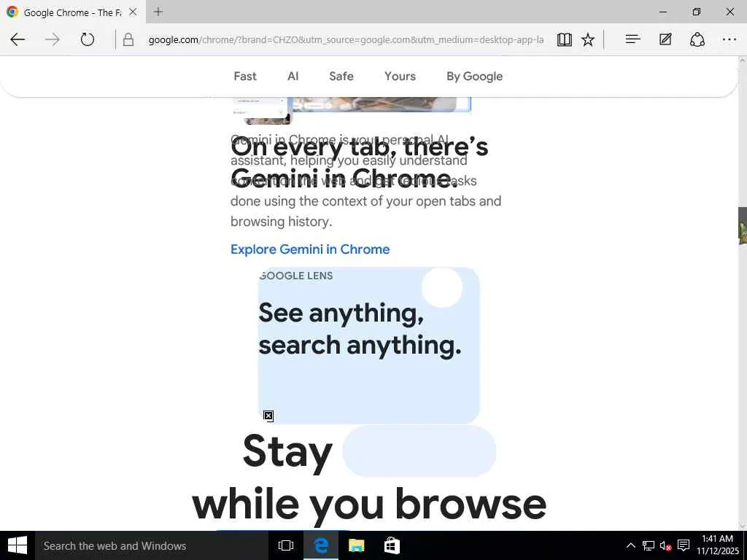Click the GOOGLE LENS label
The width and height of the screenshot is (747, 560).
pyautogui.click(x=296, y=276)
